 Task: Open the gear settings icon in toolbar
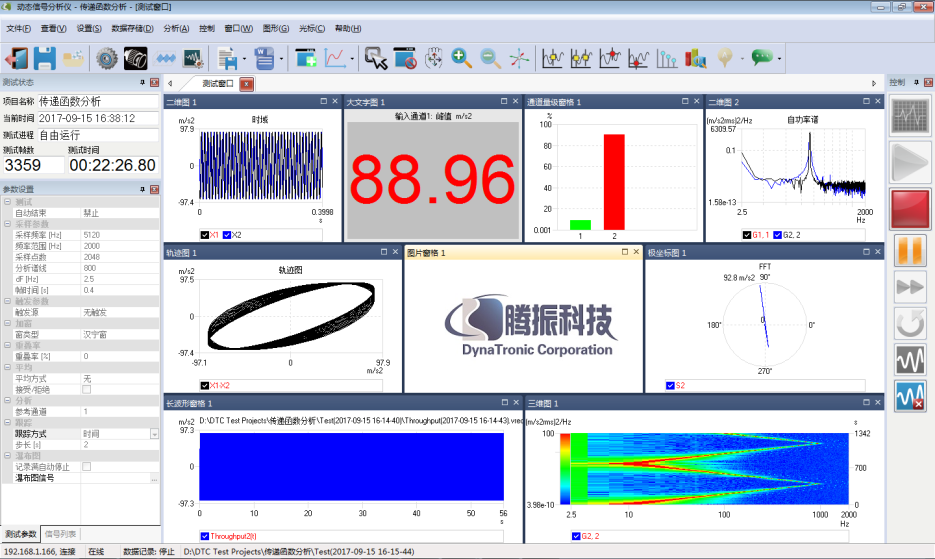click(x=107, y=58)
